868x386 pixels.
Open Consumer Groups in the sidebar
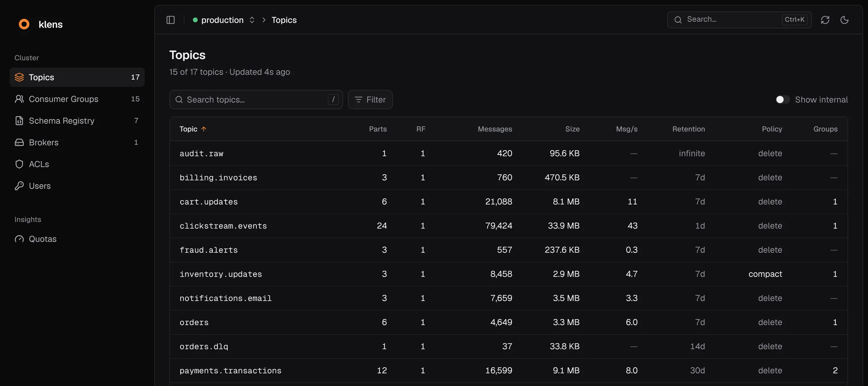point(77,99)
